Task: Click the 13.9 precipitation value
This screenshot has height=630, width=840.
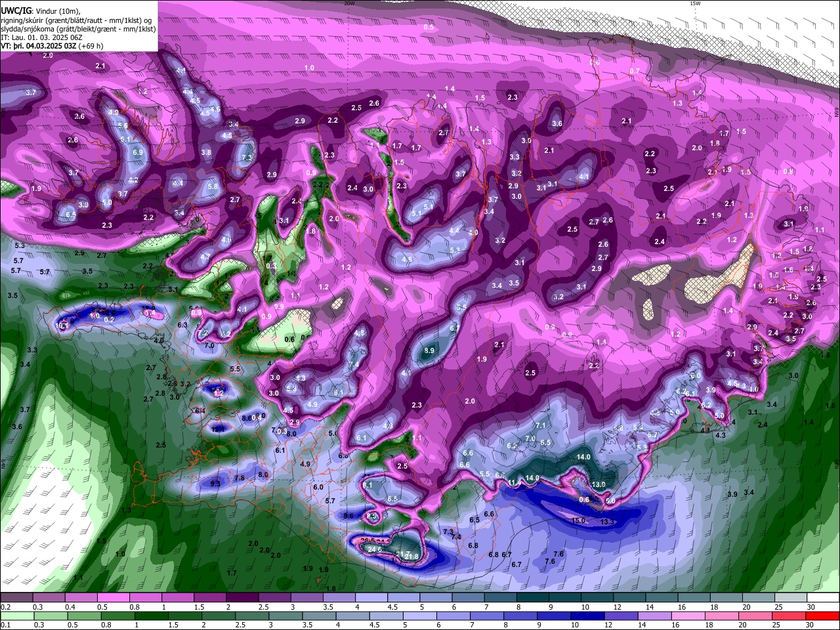Action: coord(598,484)
